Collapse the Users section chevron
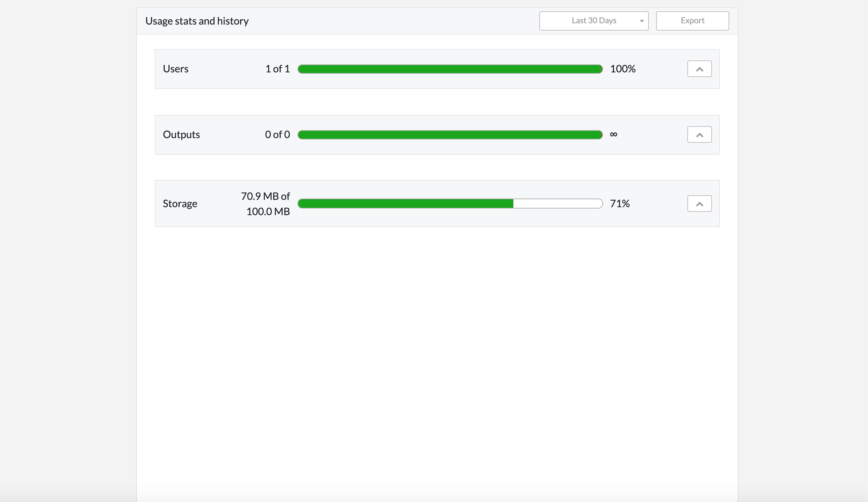Image resolution: width=868 pixels, height=502 pixels. (699, 69)
